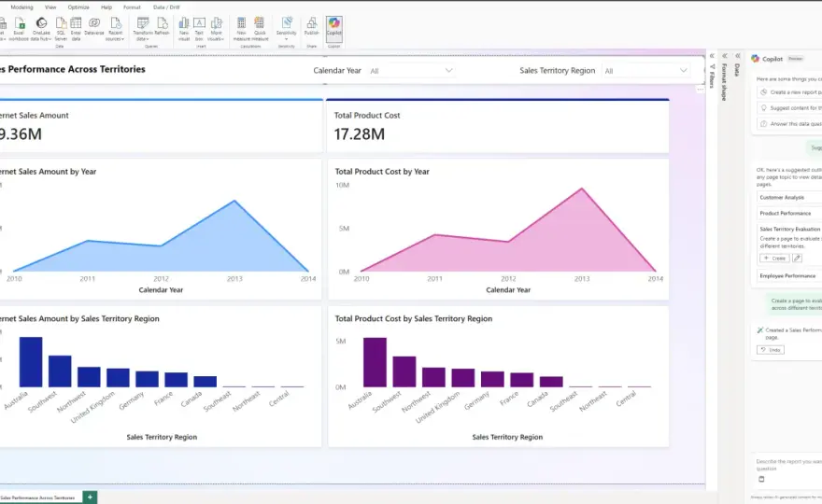Click Suggest content for this report option
This screenshot has height=504, width=822.
click(x=789, y=108)
